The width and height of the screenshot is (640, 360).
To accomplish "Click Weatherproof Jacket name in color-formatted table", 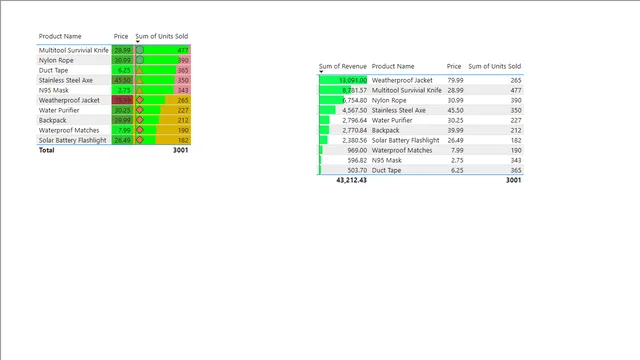I will pos(69,100).
